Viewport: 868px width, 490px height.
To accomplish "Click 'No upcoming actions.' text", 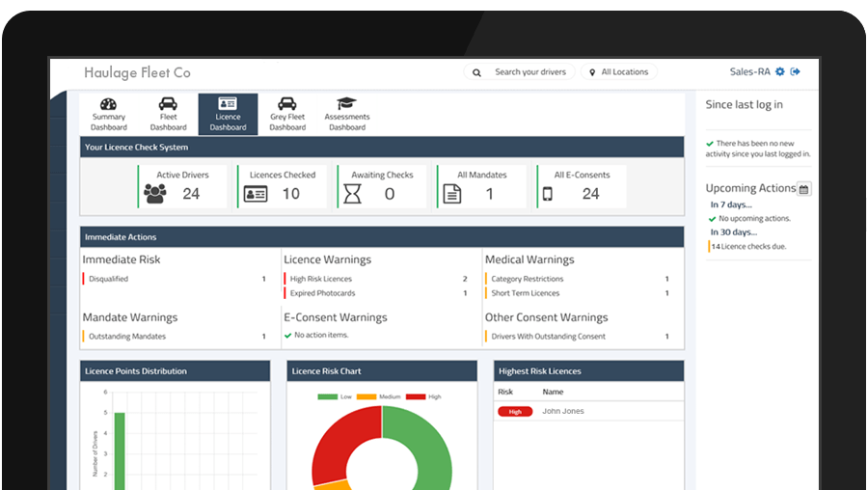I will click(754, 219).
